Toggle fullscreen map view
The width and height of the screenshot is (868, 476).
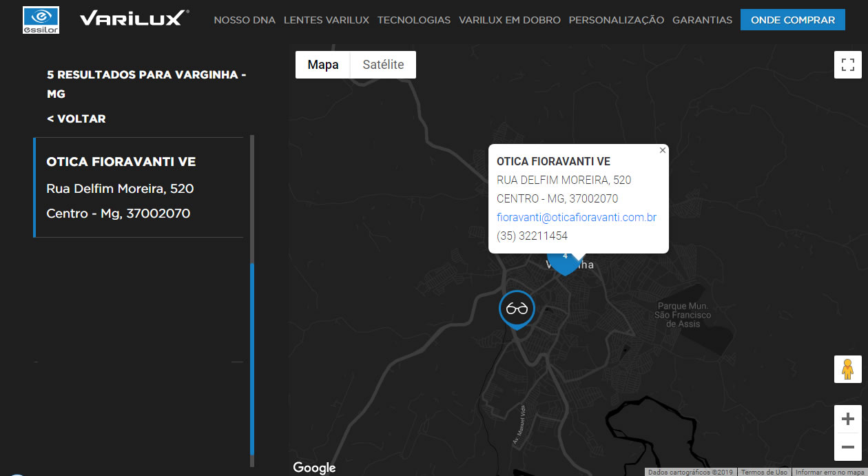click(848, 65)
